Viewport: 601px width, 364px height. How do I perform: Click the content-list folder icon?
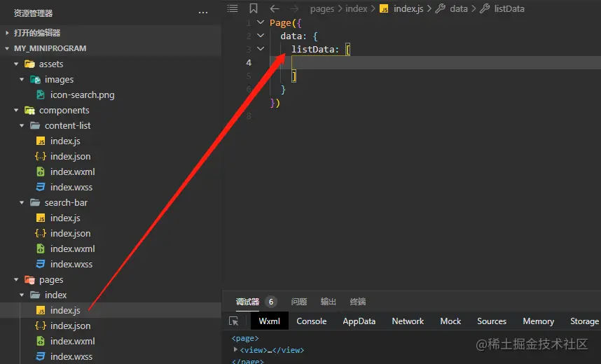pos(35,126)
